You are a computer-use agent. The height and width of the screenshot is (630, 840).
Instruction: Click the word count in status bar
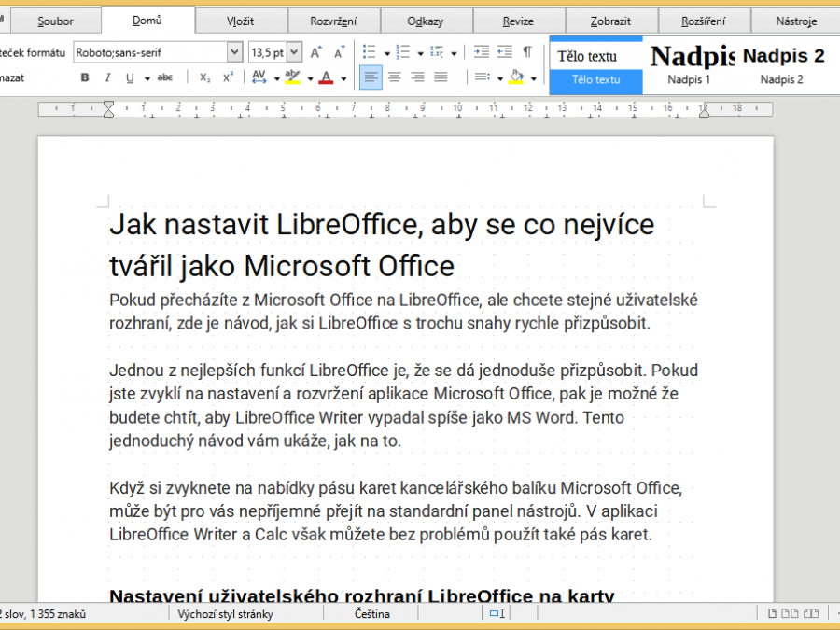tap(43, 614)
